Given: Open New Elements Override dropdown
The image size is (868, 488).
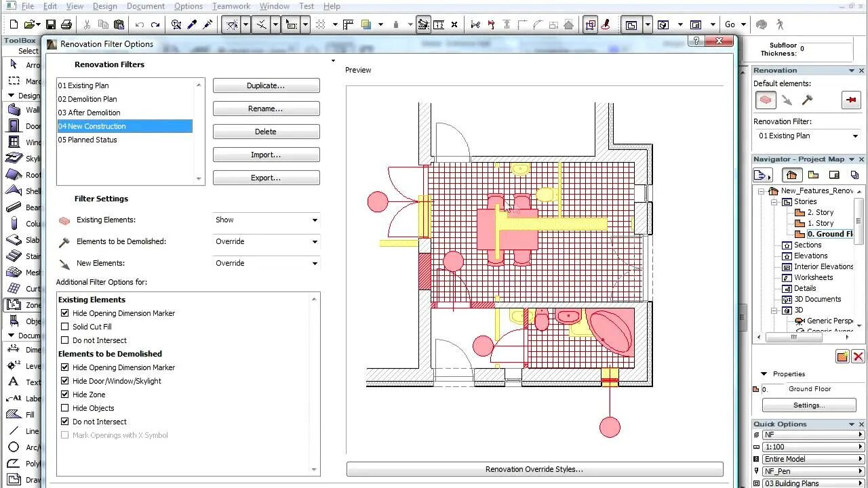Looking at the screenshot, I should [x=266, y=263].
